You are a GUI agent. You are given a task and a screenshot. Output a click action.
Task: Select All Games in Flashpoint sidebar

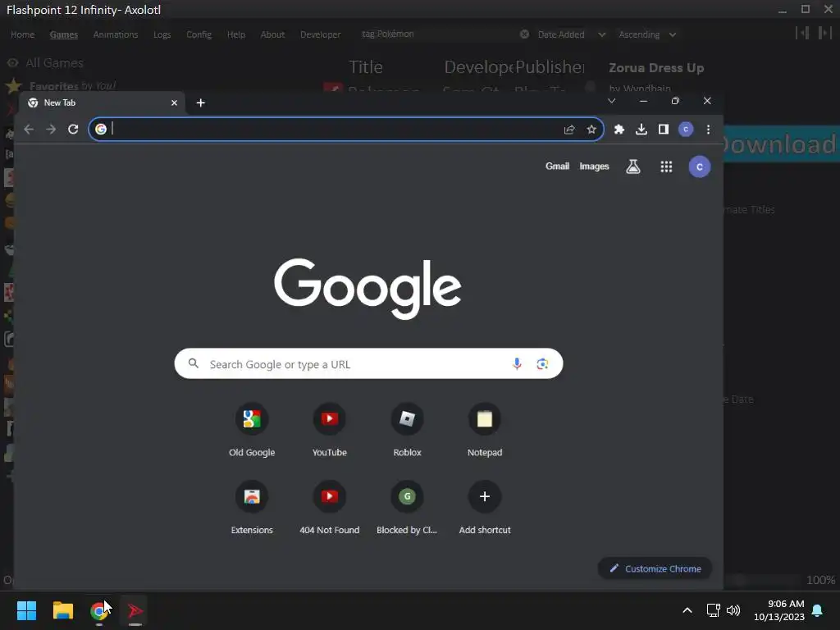tap(54, 62)
